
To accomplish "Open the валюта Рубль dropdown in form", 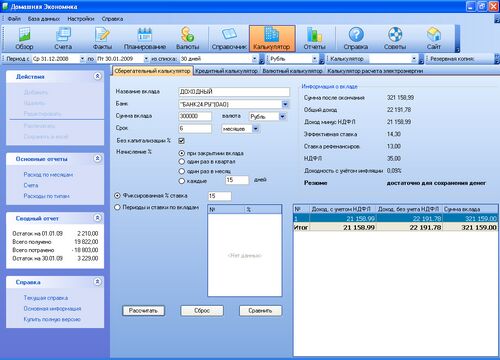I will pos(282,116).
